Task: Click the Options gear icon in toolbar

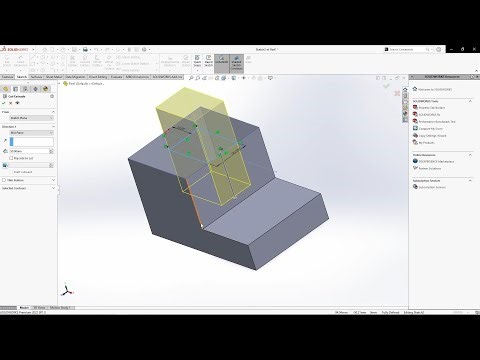Action: [x=144, y=49]
